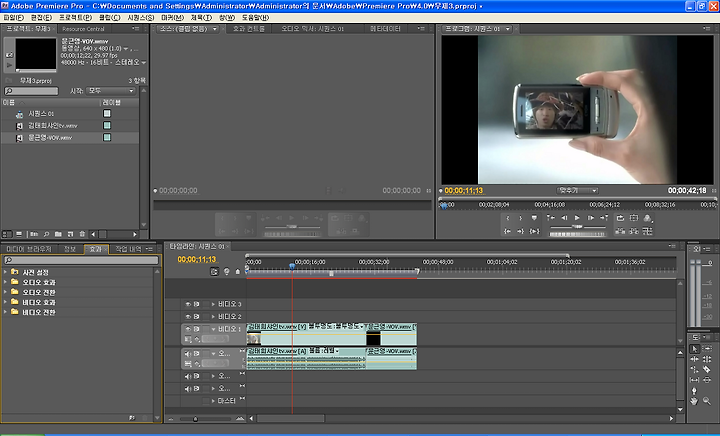Click the New Item icon in Project panel
This screenshot has width=720, height=436.
pyautogui.click(x=70, y=234)
